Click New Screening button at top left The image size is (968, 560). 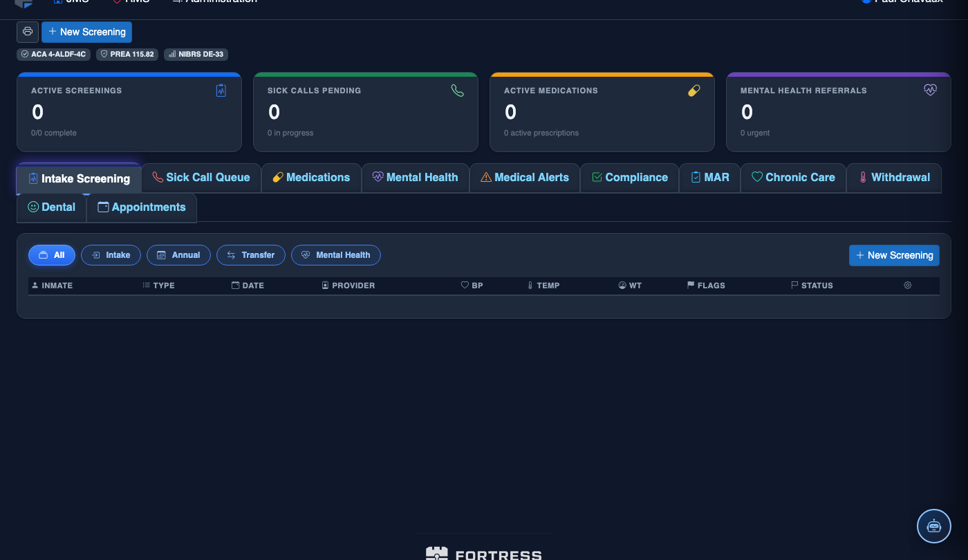pyautogui.click(x=87, y=32)
